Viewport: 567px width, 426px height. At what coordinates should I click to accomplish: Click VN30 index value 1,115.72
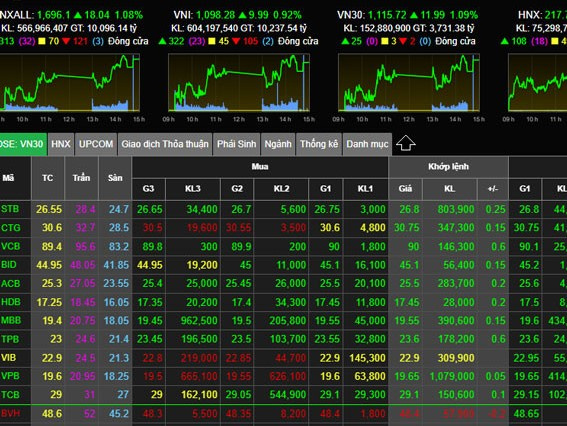point(387,15)
